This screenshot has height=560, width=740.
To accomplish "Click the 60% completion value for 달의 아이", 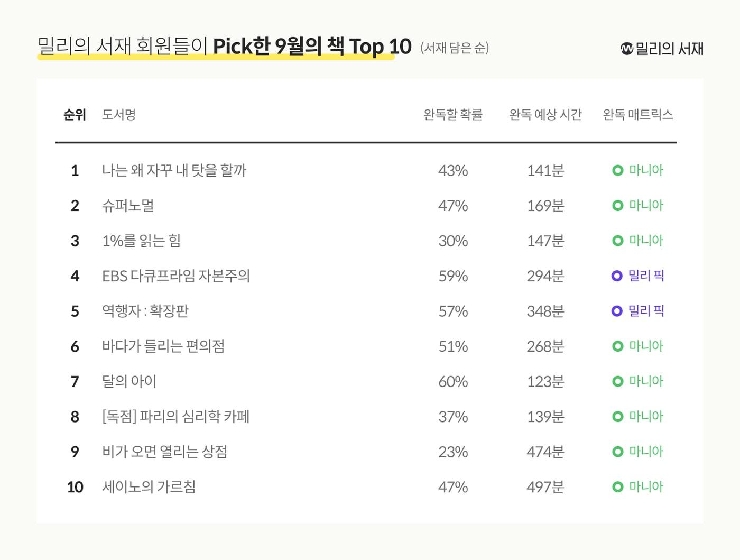I will click(453, 381).
